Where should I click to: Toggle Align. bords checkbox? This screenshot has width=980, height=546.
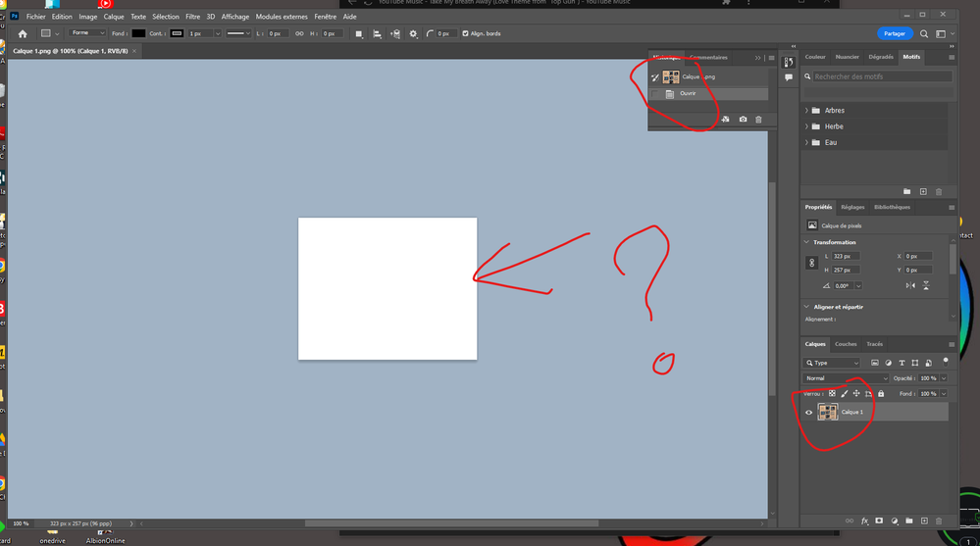[x=465, y=33]
